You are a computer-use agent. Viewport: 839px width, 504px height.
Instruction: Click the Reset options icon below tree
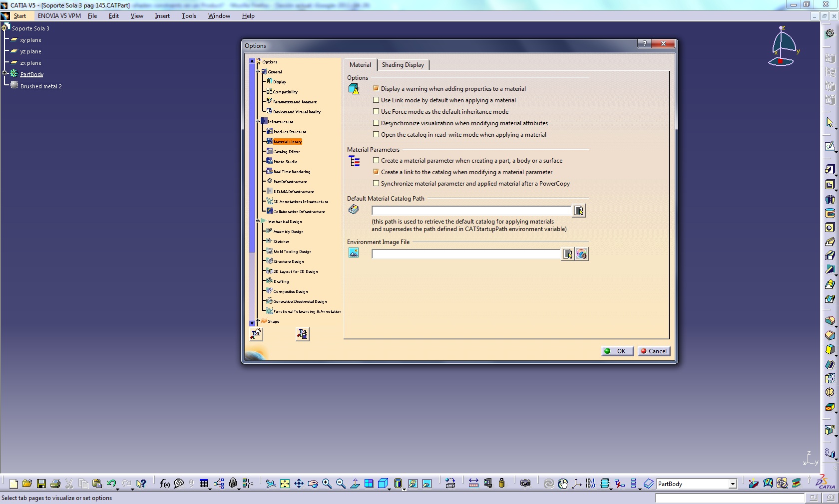click(x=256, y=334)
